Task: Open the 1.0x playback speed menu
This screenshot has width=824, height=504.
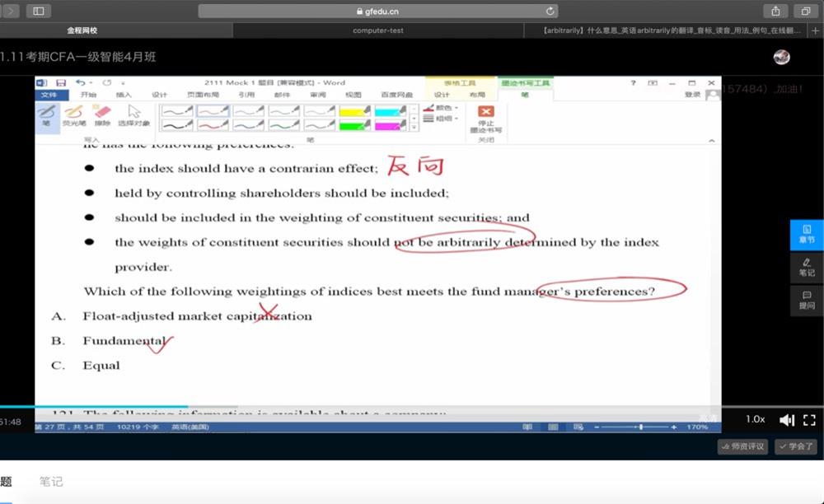Action: pos(755,419)
